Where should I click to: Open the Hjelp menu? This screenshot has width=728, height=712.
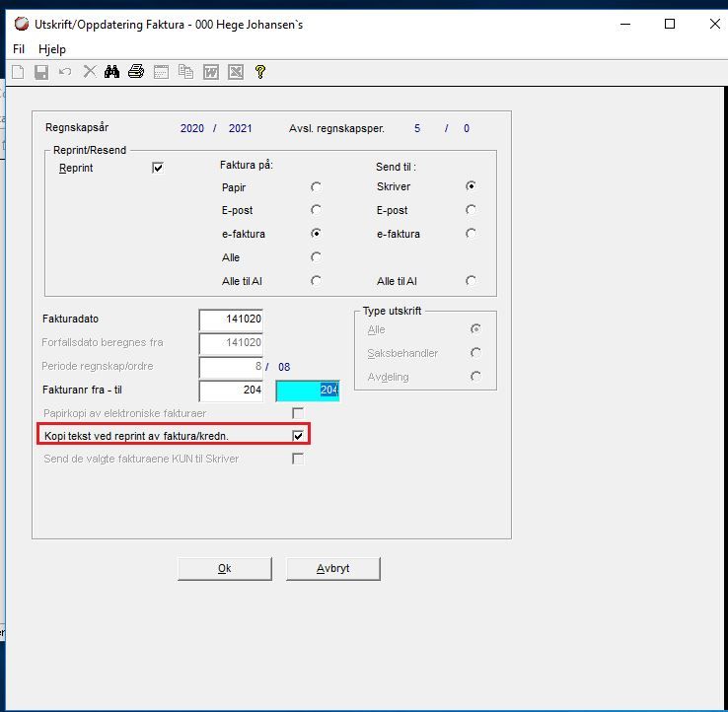click(x=52, y=48)
